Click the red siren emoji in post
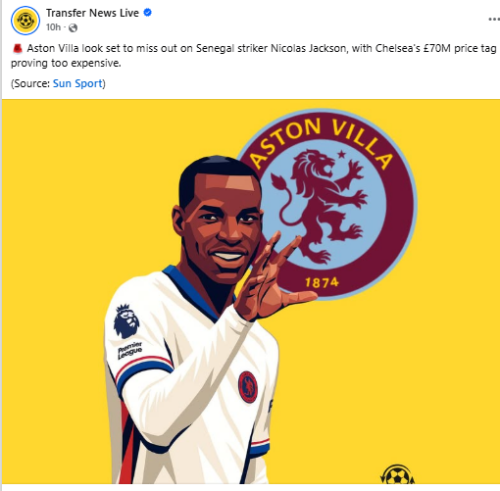Viewport: 500px width, 491px height. [17, 49]
